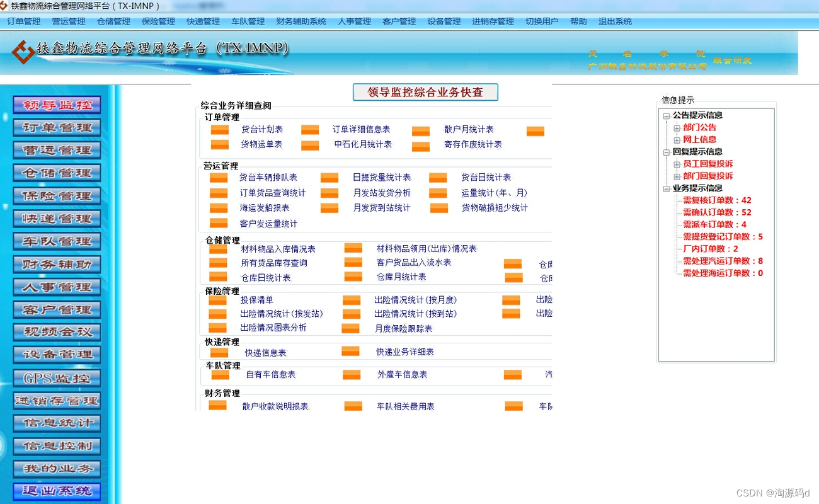Screen dimensions: 819x504
Task: Select 需提货登记订单数:5 tree item
Action: tap(723, 237)
